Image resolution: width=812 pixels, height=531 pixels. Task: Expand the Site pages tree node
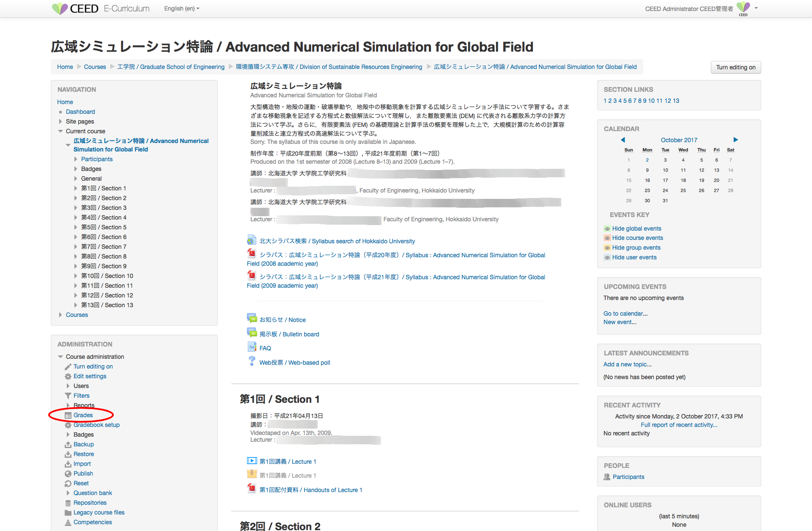click(x=60, y=121)
